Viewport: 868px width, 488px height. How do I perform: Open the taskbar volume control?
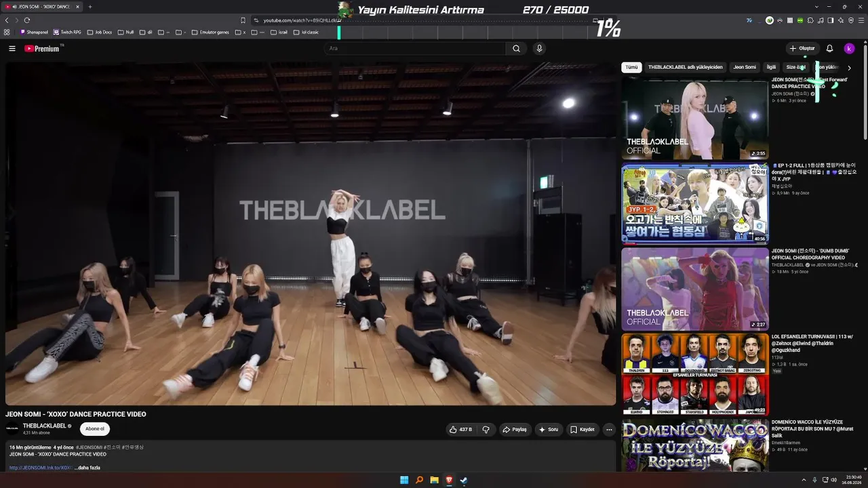(x=834, y=480)
